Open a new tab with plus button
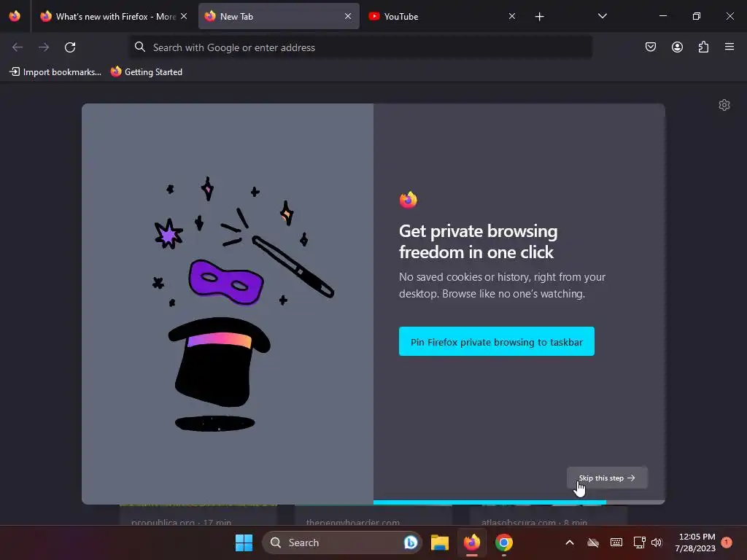Screen dimensions: 747x560 539,17
